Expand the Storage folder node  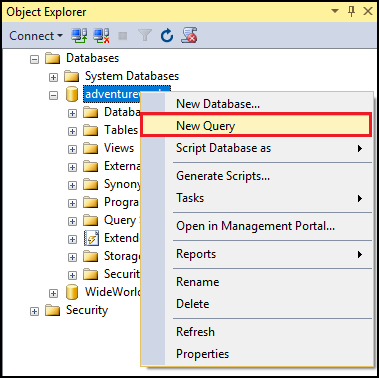(72, 257)
